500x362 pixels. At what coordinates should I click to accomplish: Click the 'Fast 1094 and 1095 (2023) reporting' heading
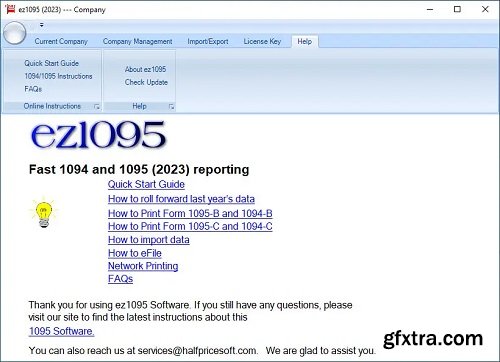pyautogui.click(x=139, y=170)
